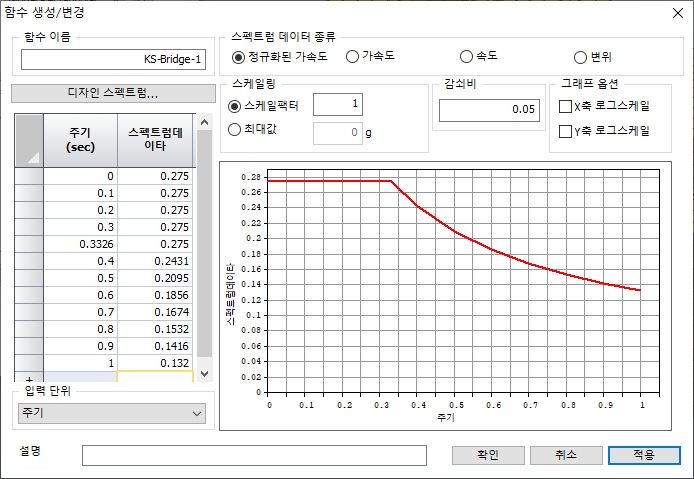Choose the 변위 radio option
694x479 pixels.
tap(580, 56)
